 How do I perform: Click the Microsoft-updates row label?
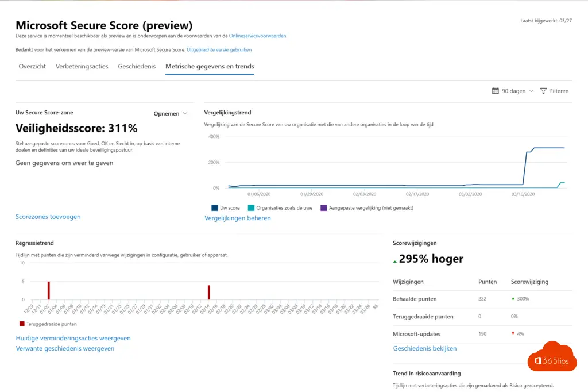tap(417, 334)
